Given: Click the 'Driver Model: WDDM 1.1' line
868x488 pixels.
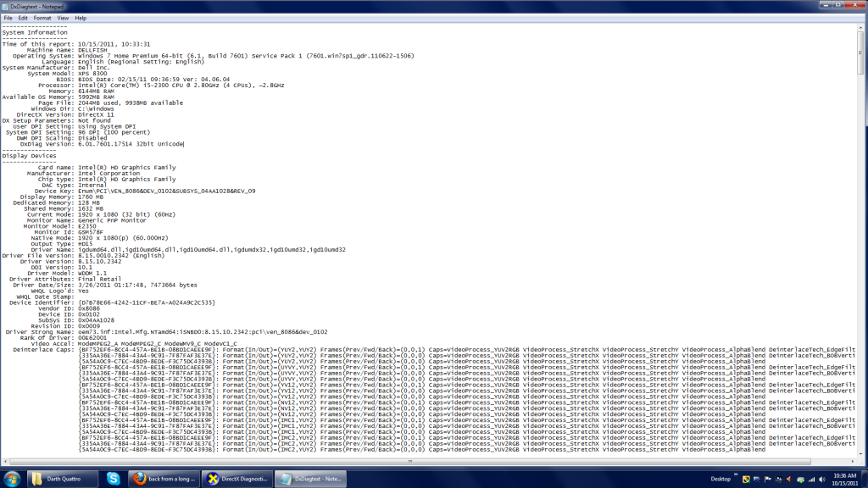Looking at the screenshot, I should 67,274.
